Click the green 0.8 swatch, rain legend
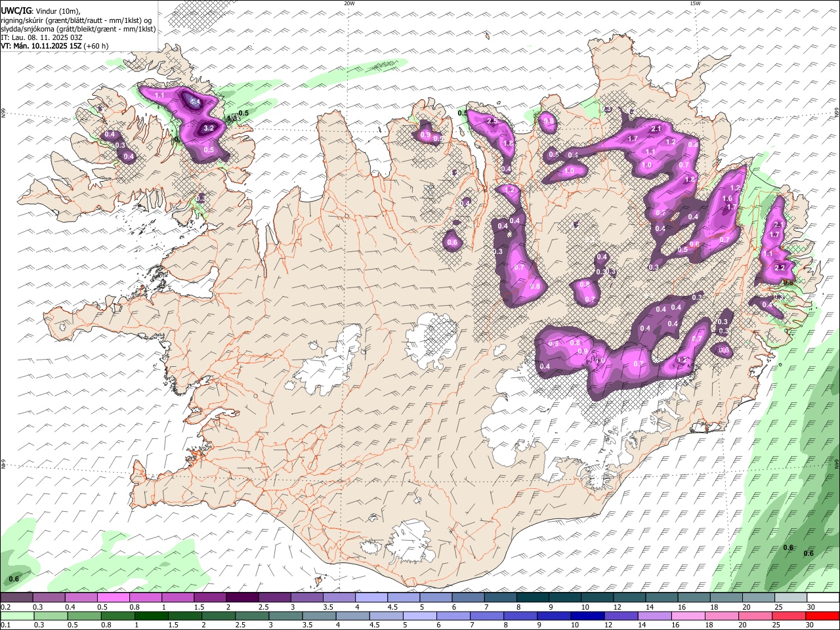The image size is (840, 630). tap(117, 616)
